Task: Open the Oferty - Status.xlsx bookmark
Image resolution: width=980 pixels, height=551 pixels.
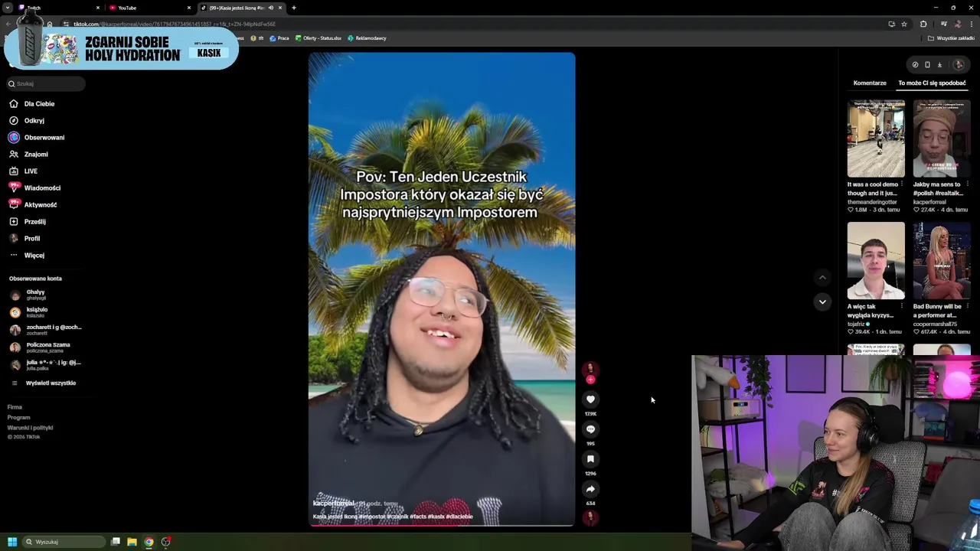Action: point(318,38)
